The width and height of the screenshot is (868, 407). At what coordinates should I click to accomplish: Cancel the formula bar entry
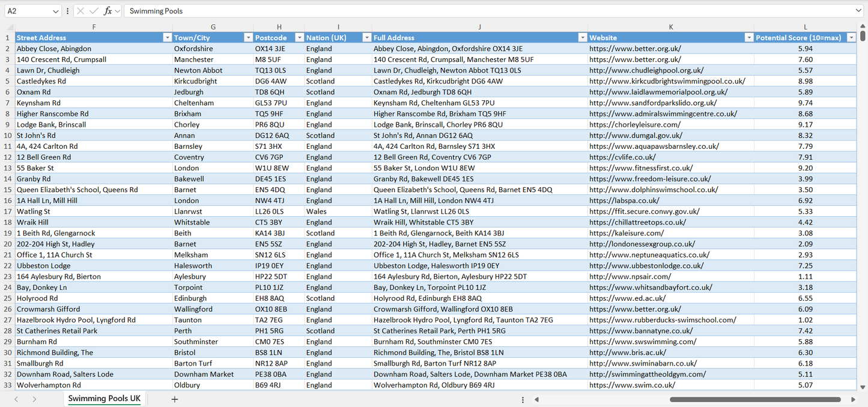[x=80, y=11]
